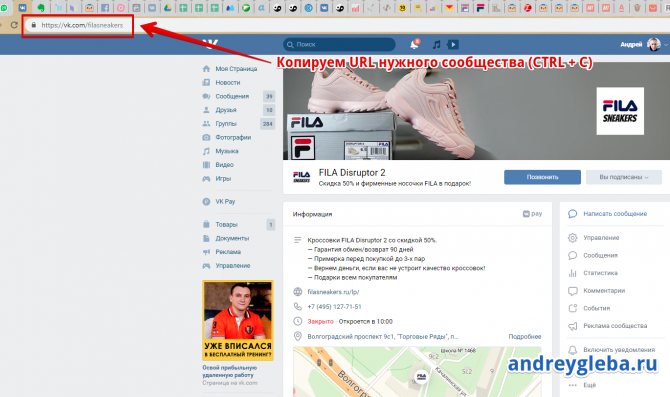Click the community title FILA Disruptor 2
Screen dimensions: 670x397
pyautogui.click(x=352, y=173)
